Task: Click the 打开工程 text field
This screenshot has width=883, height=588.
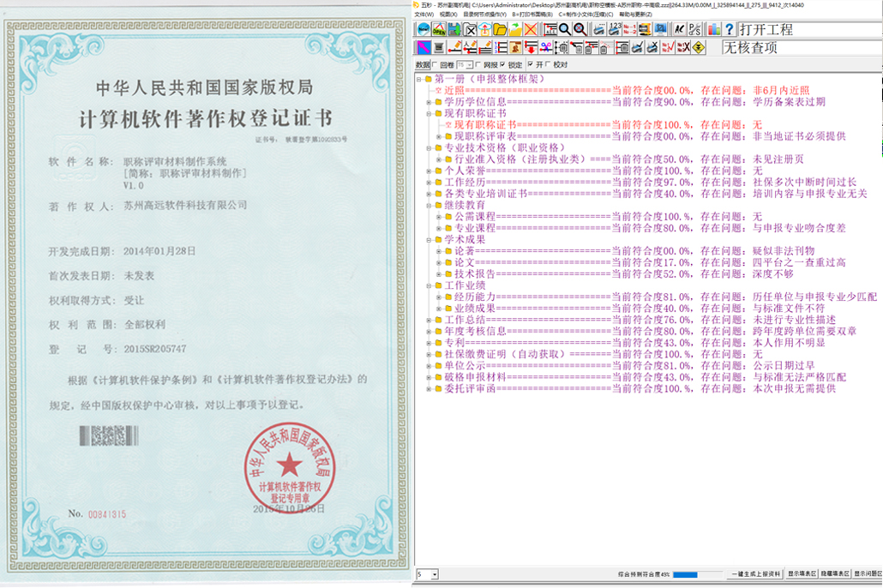Action: [x=810, y=29]
